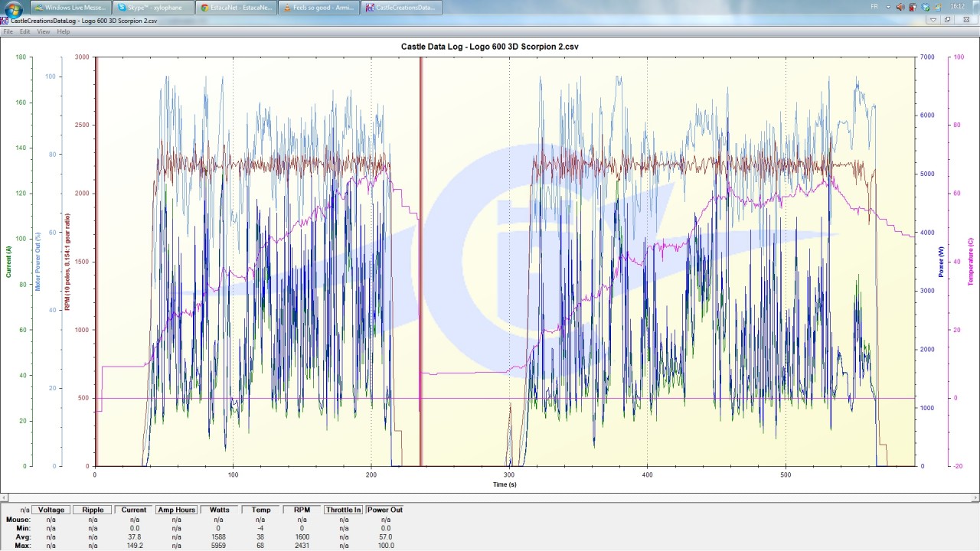Toggle the Amp Hours series button

176,510
